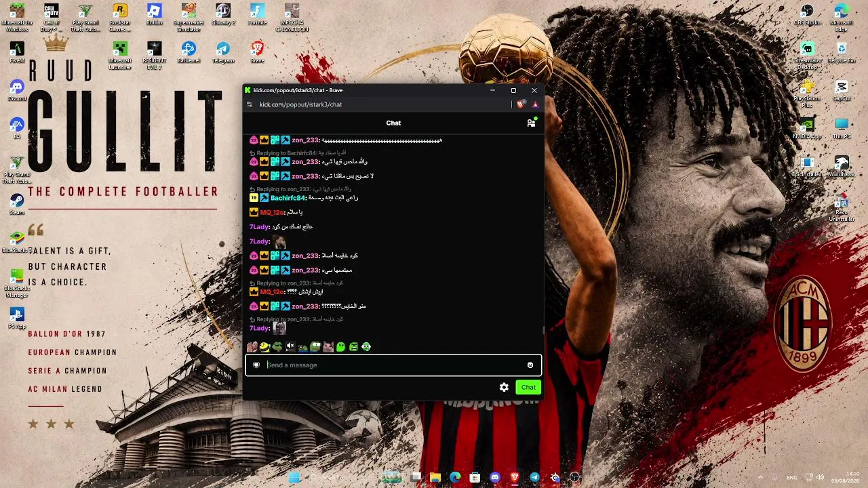
Task: Open the chat users list icon
Action: click(x=532, y=123)
